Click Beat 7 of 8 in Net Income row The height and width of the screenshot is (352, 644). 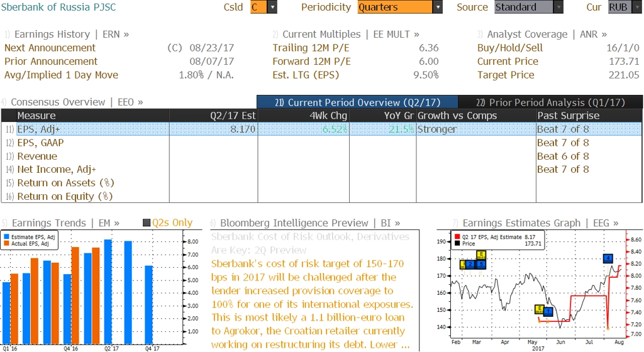point(563,169)
